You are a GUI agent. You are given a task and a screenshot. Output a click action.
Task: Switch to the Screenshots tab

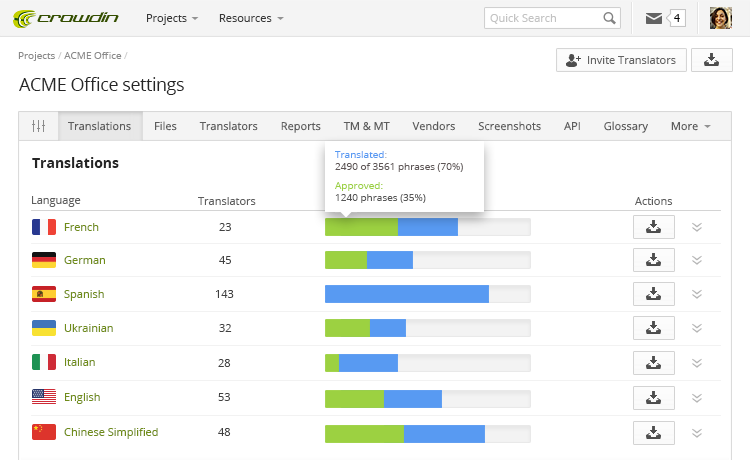point(509,126)
